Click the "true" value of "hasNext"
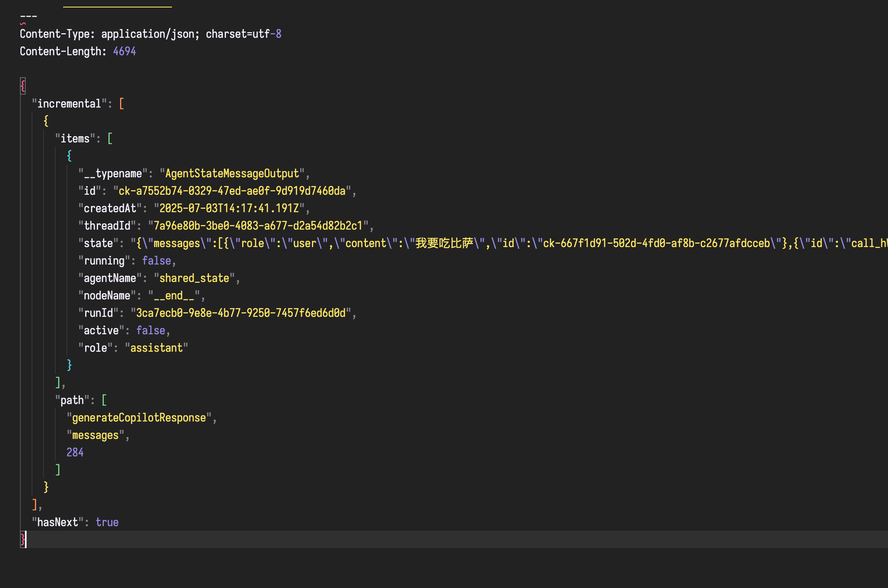This screenshot has width=888, height=588. [107, 522]
